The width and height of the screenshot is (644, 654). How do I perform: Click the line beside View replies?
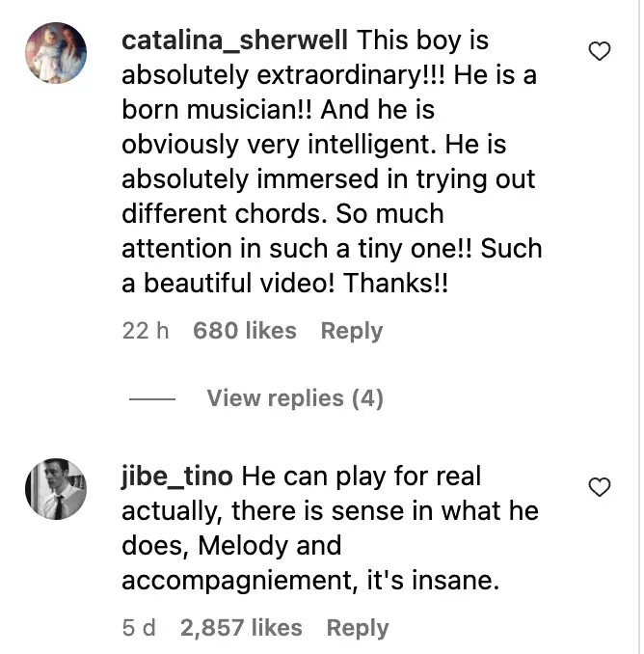pos(152,399)
